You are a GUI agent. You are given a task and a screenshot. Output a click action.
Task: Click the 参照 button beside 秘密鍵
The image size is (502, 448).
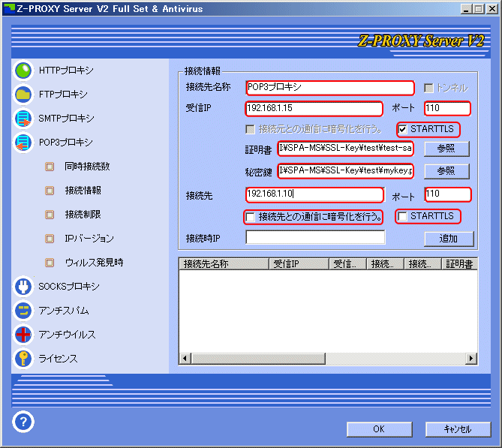coord(446,171)
